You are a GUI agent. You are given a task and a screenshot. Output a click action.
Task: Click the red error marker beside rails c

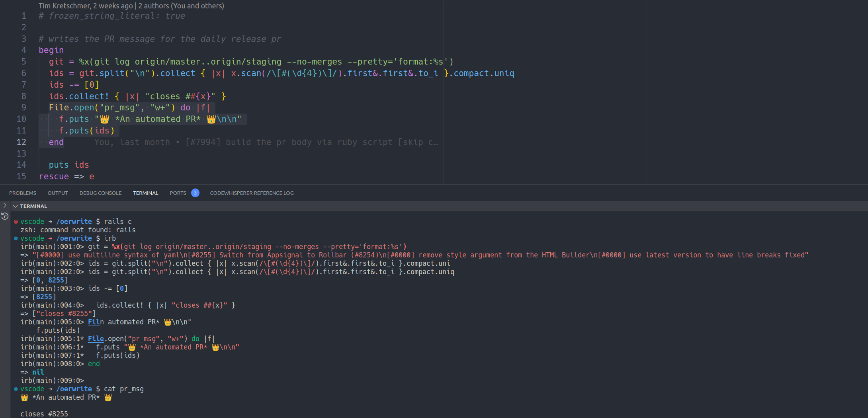click(x=16, y=222)
